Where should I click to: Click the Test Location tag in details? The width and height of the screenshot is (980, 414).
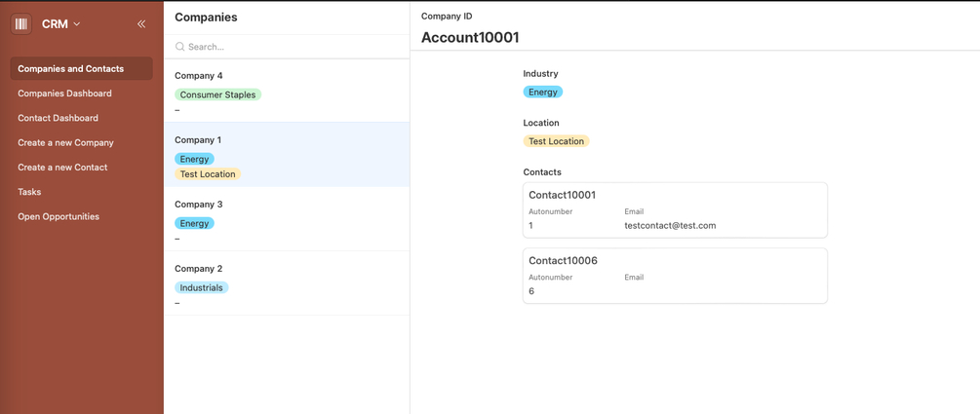pos(556,141)
